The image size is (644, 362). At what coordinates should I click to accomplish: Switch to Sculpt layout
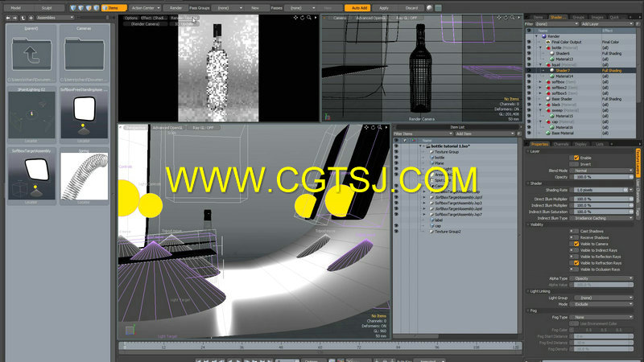(47, 8)
